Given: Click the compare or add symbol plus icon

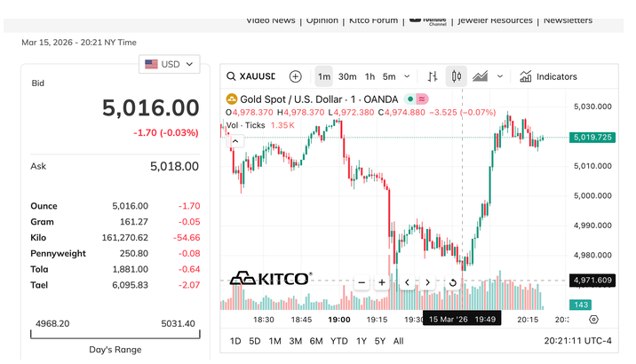Looking at the screenshot, I should tap(296, 77).
